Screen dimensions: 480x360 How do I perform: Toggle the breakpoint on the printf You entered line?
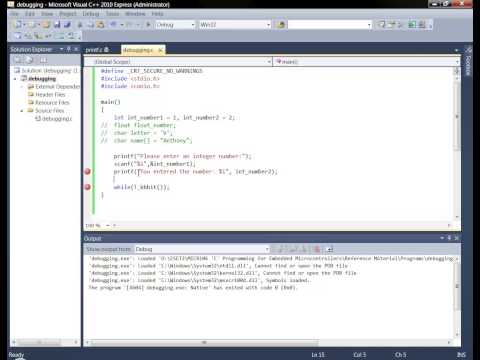pos(87,171)
